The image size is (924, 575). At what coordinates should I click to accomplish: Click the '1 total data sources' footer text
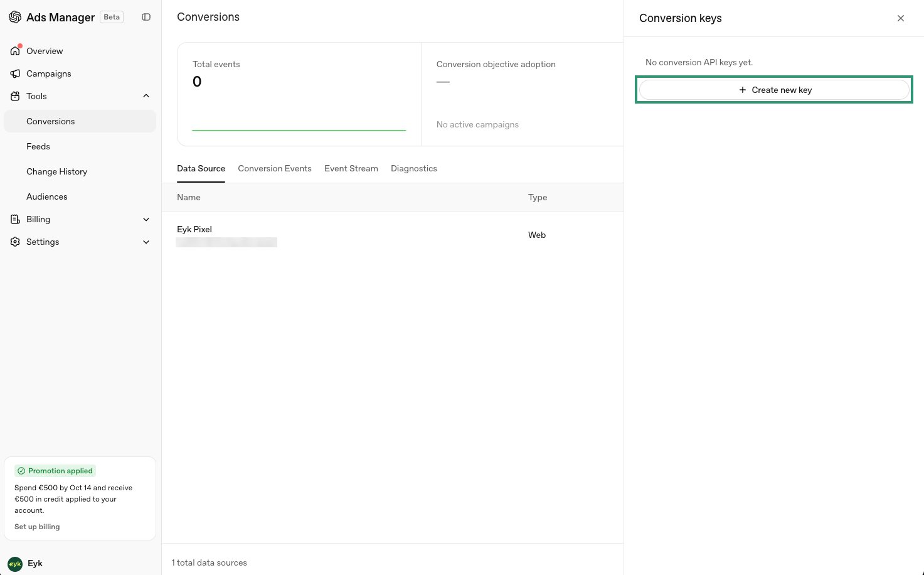point(210,562)
